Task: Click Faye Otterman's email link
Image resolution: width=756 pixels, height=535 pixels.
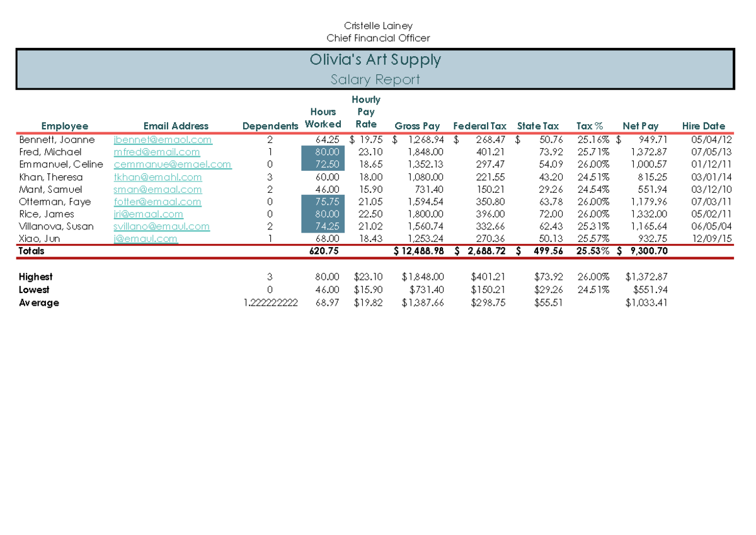Action: click(157, 202)
